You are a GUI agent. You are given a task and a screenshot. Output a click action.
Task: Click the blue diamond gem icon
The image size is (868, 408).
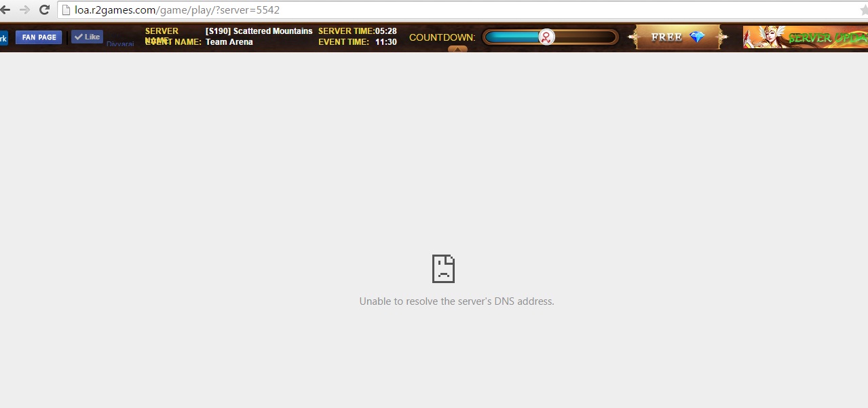coord(697,37)
